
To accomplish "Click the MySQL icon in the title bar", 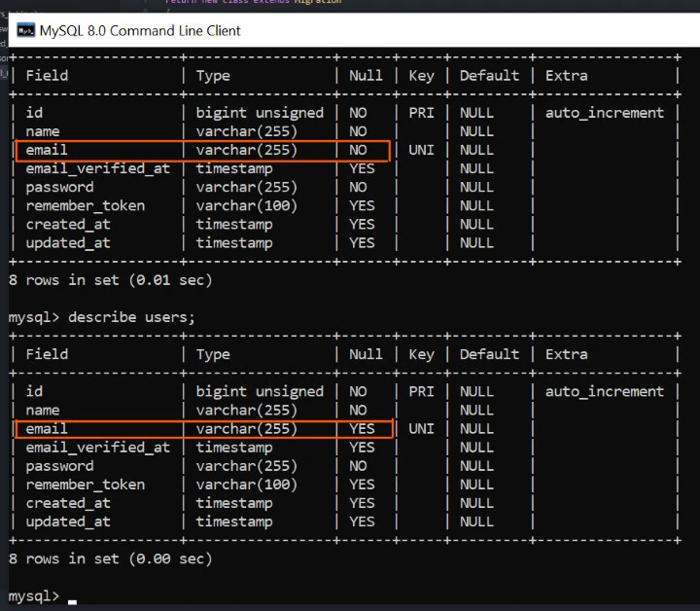I will click(25, 30).
